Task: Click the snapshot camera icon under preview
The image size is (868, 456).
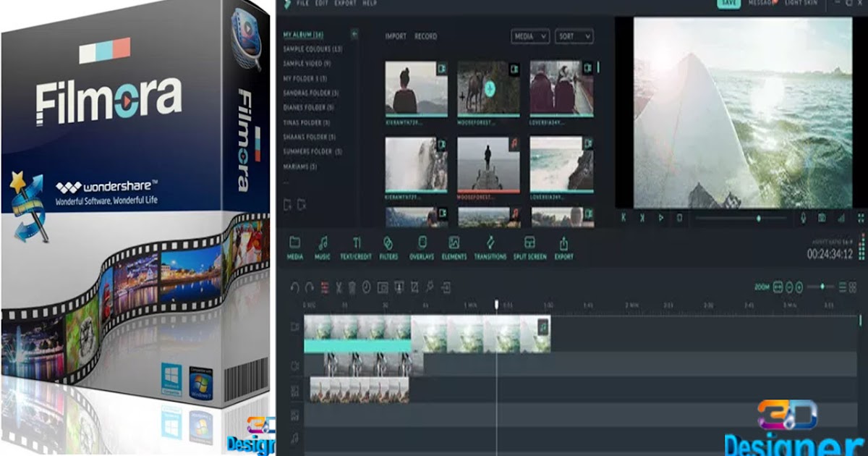Action: [822, 217]
